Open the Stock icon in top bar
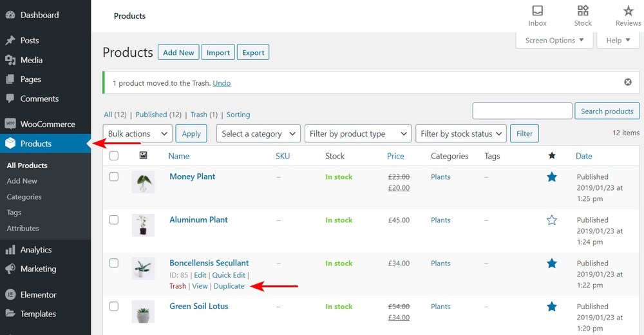 pyautogui.click(x=583, y=10)
